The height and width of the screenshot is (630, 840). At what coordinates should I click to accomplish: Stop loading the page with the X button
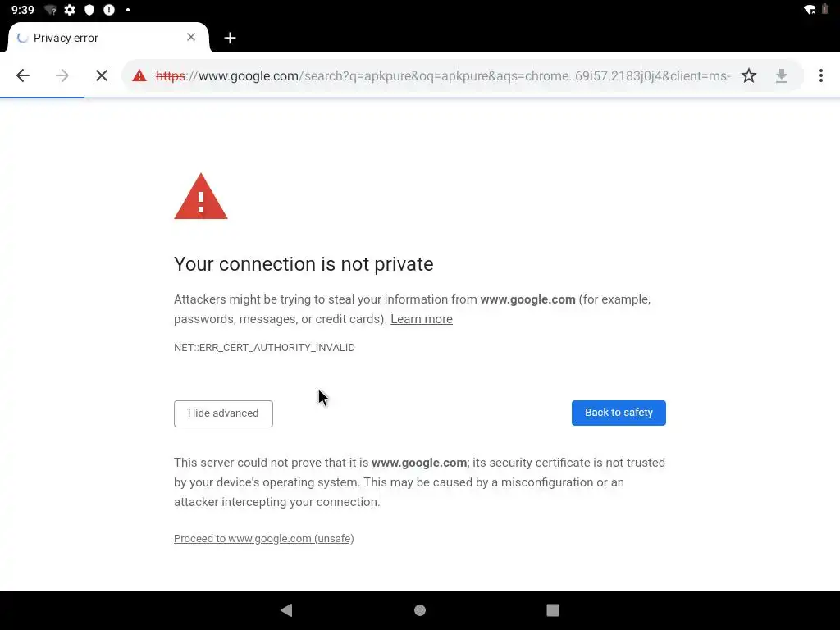pos(101,75)
